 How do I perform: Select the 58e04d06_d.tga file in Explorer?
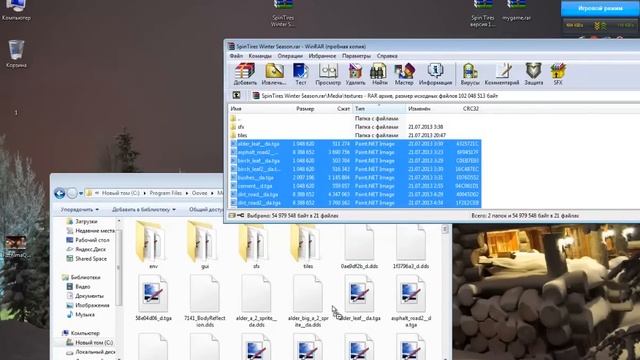pyautogui.click(x=153, y=298)
